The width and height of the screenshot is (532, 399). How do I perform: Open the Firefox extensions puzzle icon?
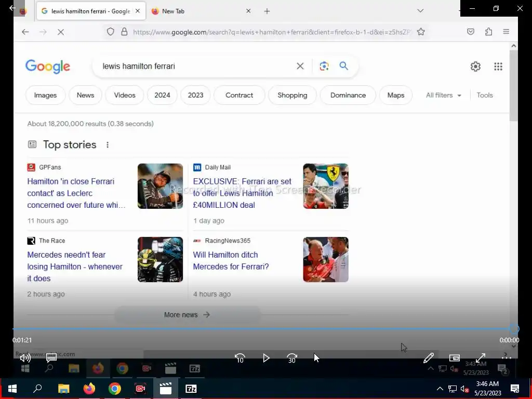coord(488,32)
